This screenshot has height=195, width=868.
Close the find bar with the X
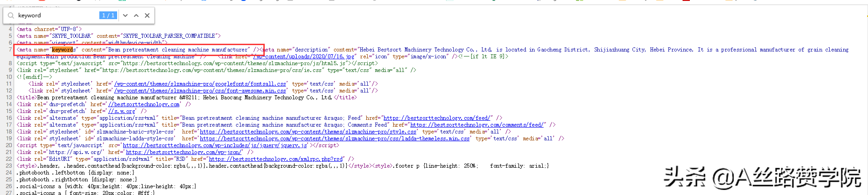click(147, 15)
